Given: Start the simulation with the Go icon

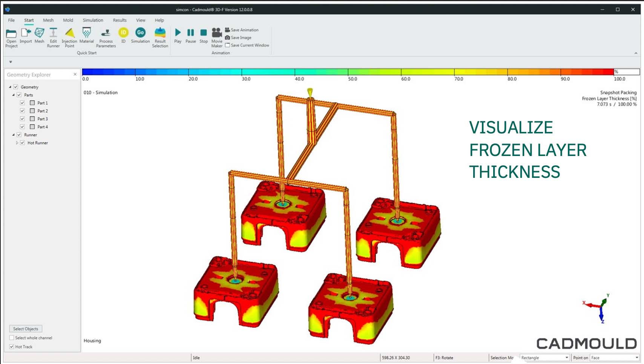Looking at the screenshot, I should [140, 33].
